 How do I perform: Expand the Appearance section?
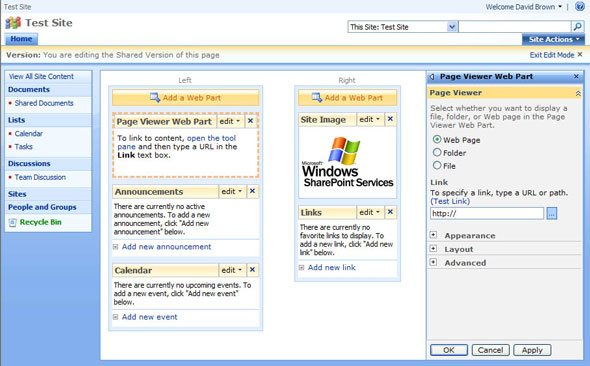click(433, 235)
